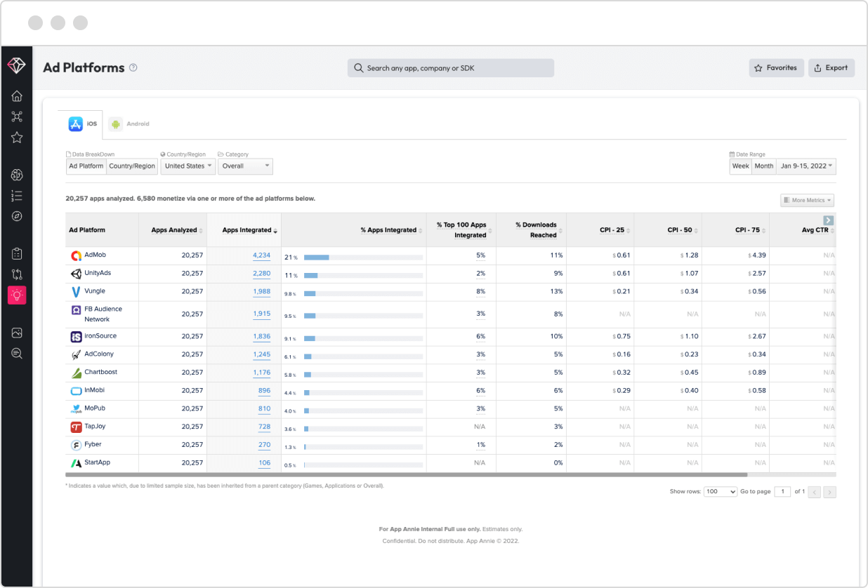Image resolution: width=868 pixels, height=588 pixels.
Task: Open the United States country dropdown
Action: [188, 166]
